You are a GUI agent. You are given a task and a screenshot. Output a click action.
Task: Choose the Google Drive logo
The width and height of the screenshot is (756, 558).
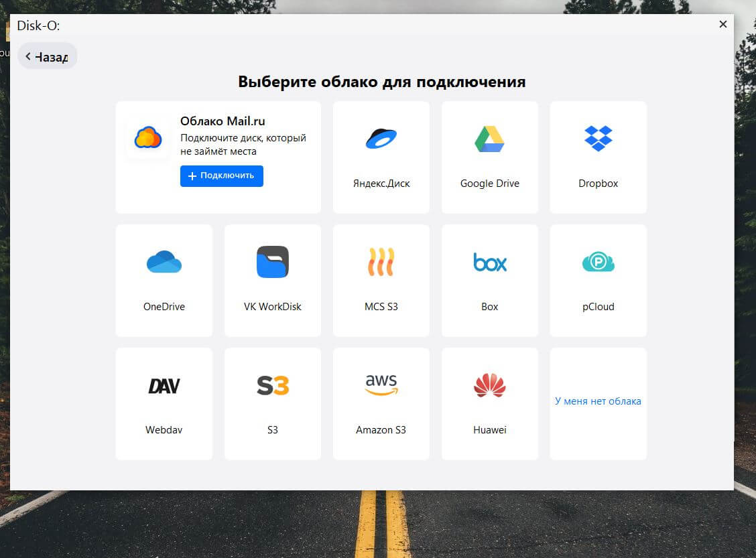(489, 139)
